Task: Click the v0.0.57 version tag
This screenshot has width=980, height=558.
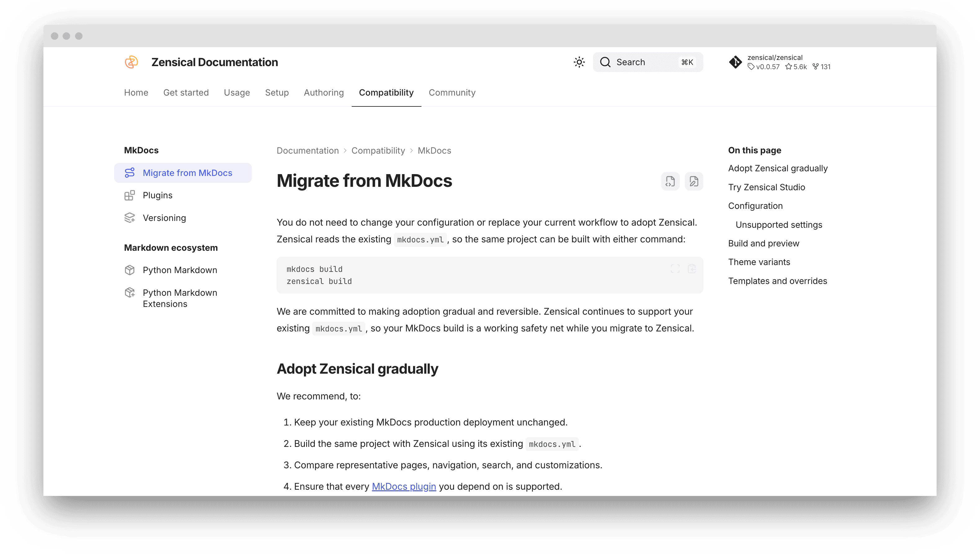Action: click(x=764, y=67)
